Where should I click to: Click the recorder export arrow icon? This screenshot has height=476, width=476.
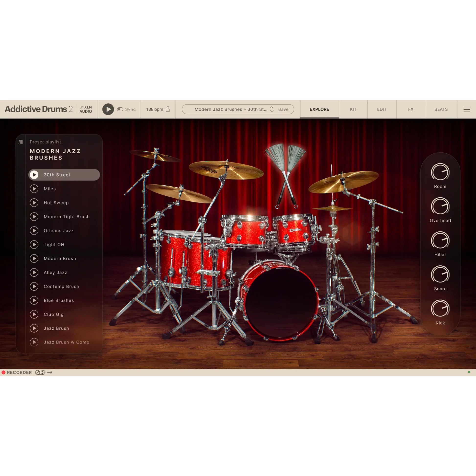(x=50, y=373)
